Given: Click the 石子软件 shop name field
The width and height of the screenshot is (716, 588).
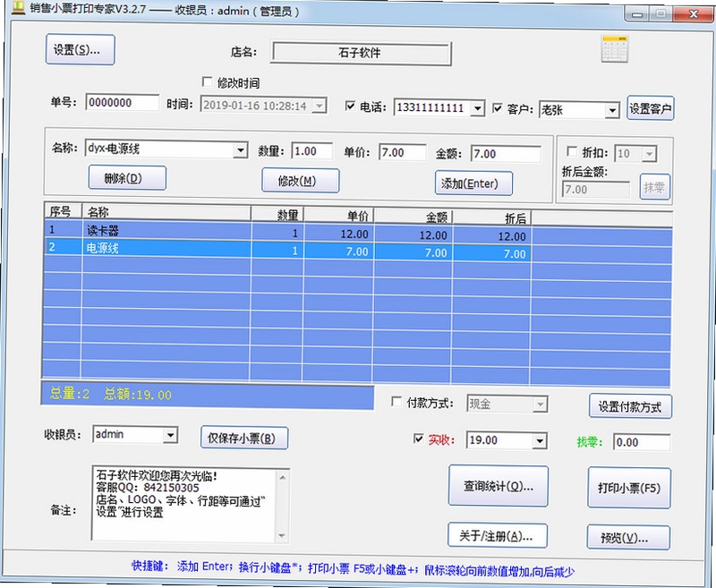Looking at the screenshot, I should click(362, 54).
